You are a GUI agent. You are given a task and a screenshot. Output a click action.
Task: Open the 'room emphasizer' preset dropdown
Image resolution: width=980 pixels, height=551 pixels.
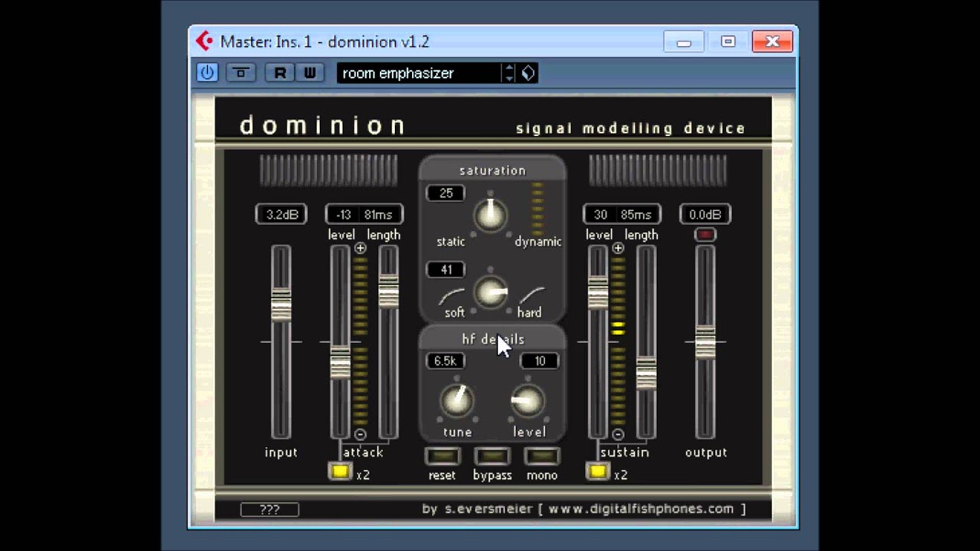pyautogui.click(x=419, y=73)
